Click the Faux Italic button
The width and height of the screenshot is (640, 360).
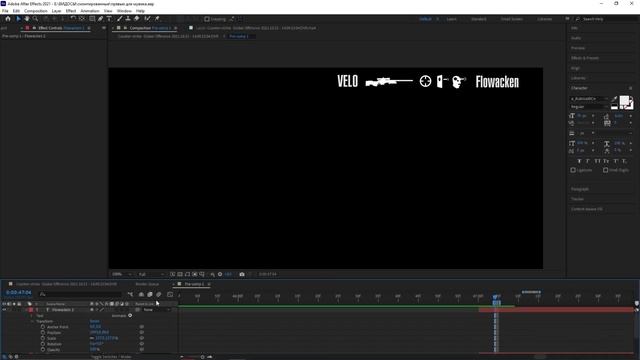[588, 161]
